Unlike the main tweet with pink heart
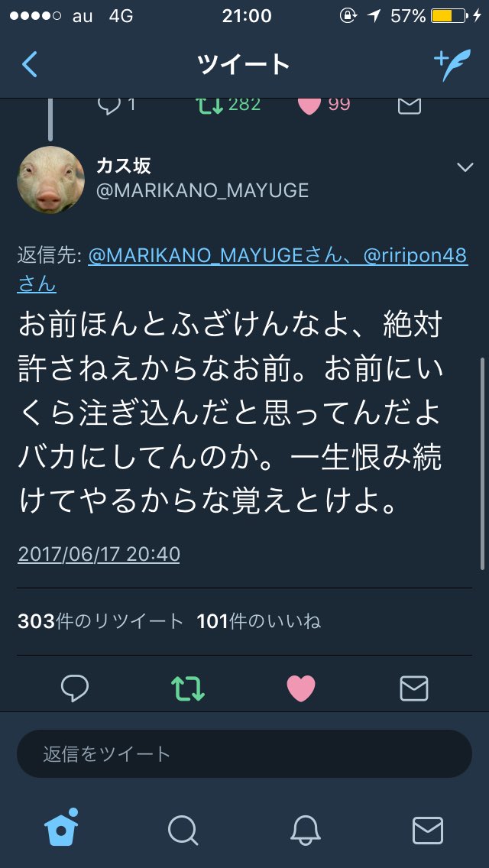The height and width of the screenshot is (868, 489). click(x=301, y=688)
